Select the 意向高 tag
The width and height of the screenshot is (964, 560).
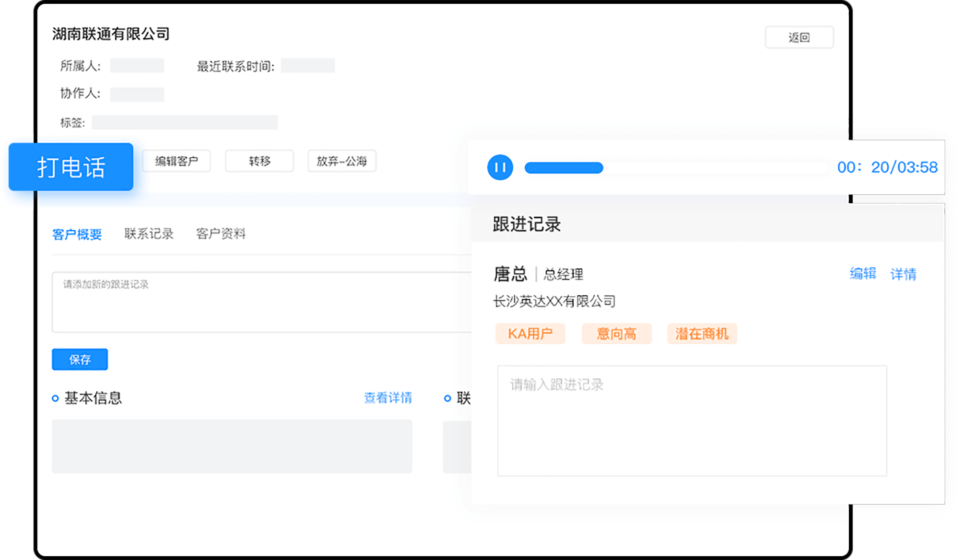coord(616,333)
